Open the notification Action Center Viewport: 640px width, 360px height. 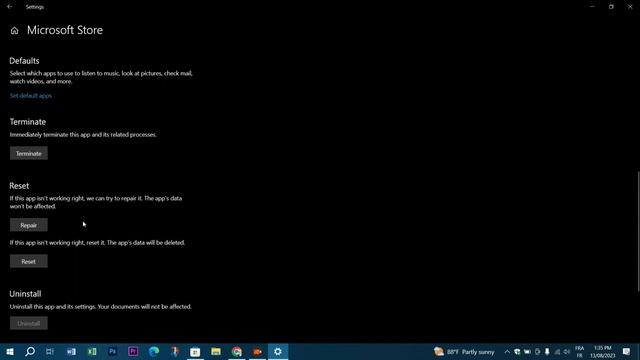point(627,351)
